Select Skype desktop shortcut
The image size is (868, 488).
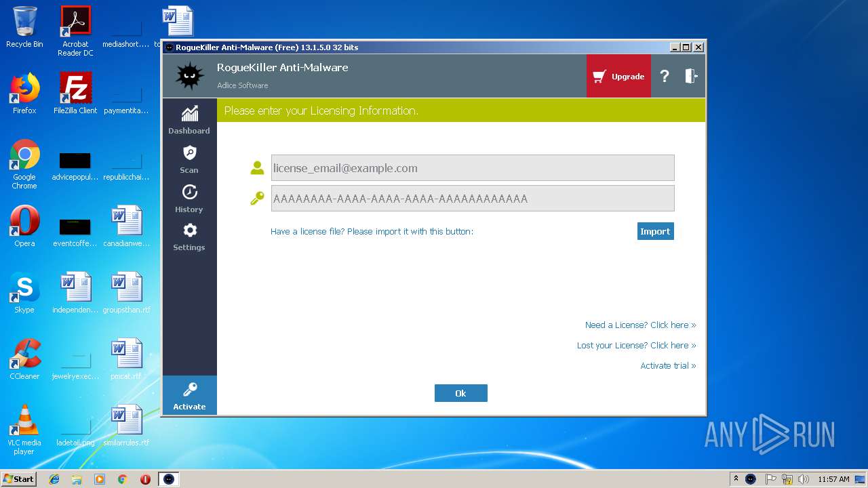pyautogui.click(x=24, y=293)
